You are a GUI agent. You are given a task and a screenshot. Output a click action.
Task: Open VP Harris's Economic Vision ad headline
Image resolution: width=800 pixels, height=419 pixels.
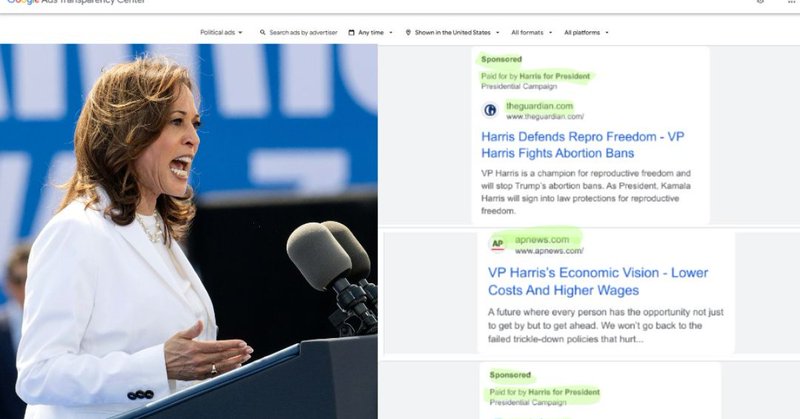(598, 281)
